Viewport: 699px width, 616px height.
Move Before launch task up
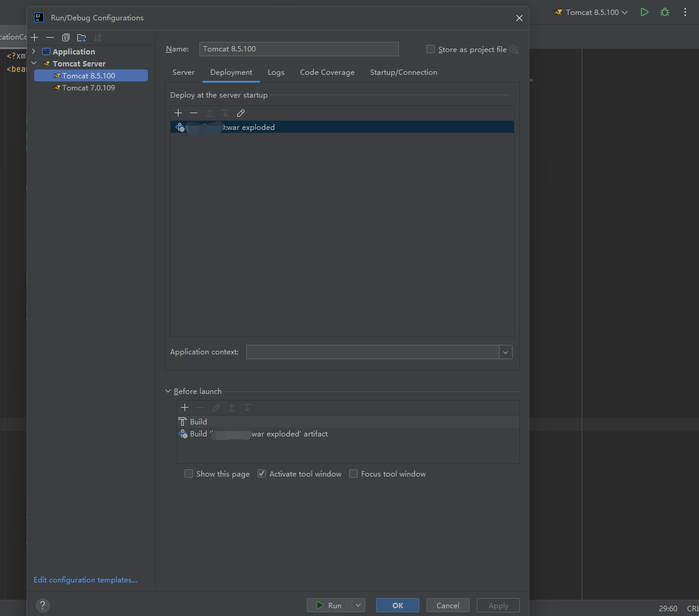pyautogui.click(x=232, y=408)
